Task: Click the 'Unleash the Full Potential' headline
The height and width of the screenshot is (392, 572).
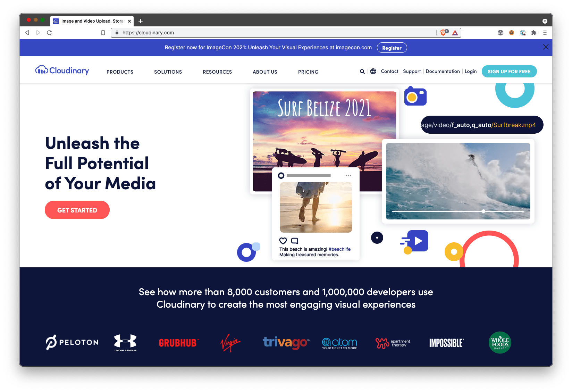Action: [x=101, y=163]
